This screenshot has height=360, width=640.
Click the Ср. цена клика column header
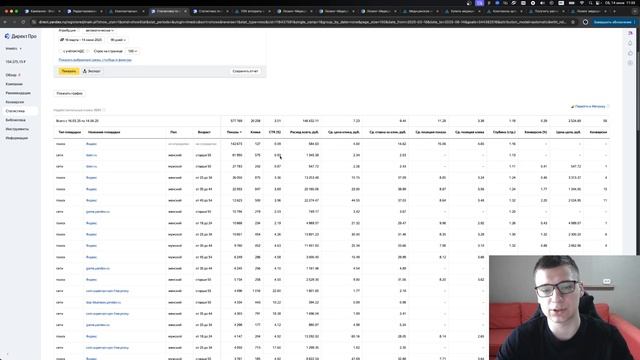[x=344, y=132]
